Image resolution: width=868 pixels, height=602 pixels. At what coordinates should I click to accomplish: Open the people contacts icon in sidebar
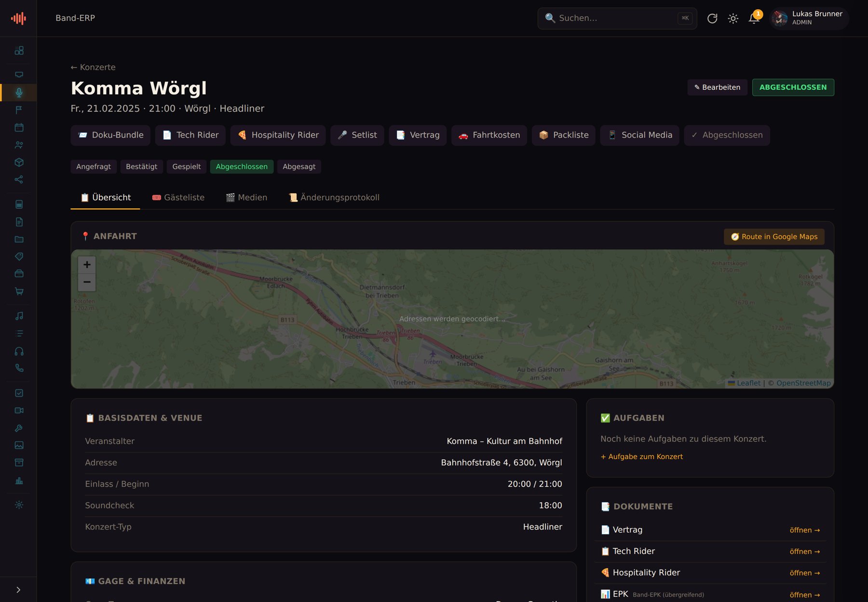(x=19, y=145)
